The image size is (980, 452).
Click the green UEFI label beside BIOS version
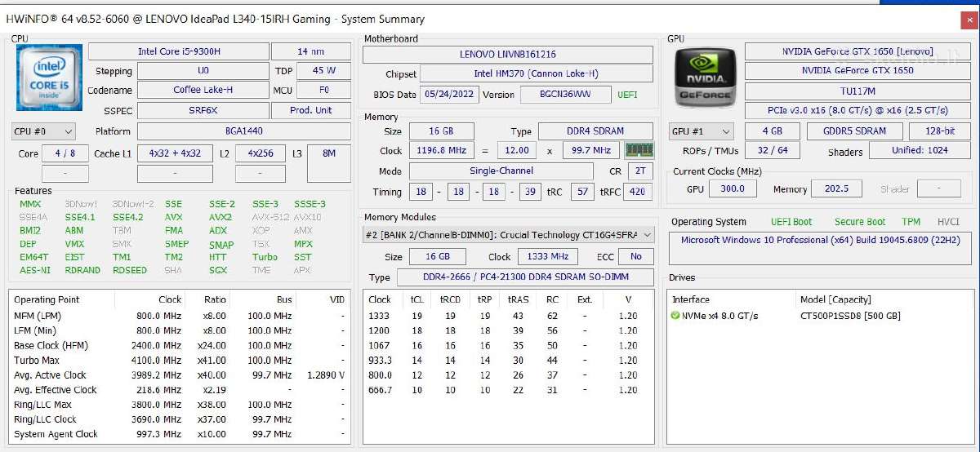tap(628, 95)
